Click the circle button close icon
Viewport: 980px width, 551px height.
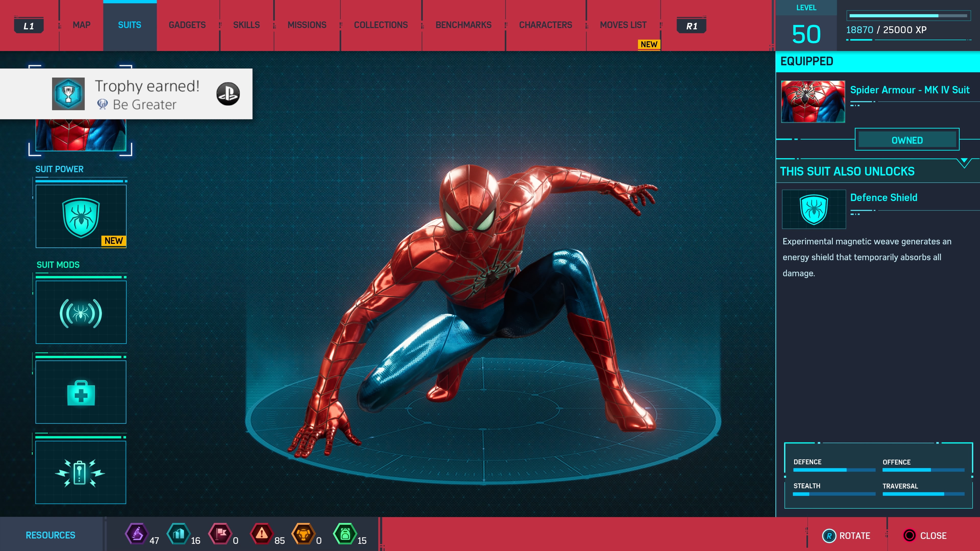pyautogui.click(x=910, y=536)
